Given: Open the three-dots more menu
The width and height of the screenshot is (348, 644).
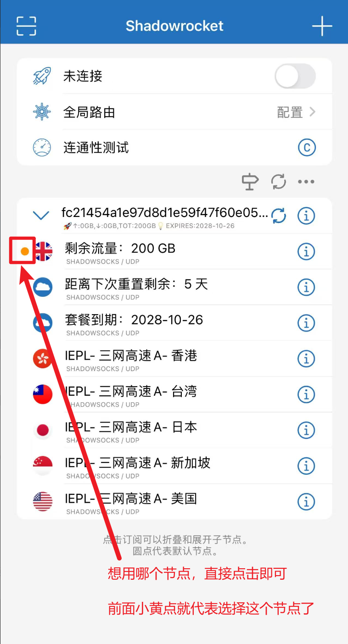Looking at the screenshot, I should [x=306, y=182].
